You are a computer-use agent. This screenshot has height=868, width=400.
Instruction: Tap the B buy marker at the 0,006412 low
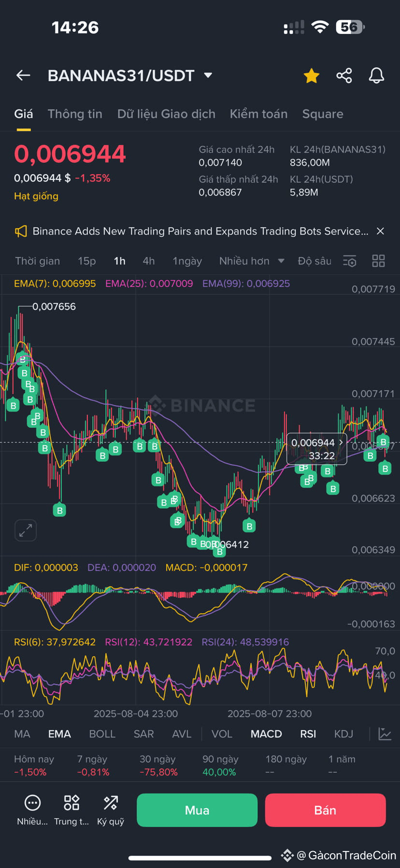[x=219, y=551]
